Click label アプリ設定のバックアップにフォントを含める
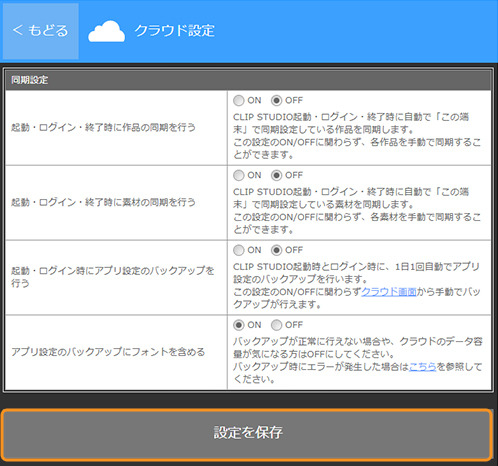Screen dimensions: 498x466 tap(108, 352)
